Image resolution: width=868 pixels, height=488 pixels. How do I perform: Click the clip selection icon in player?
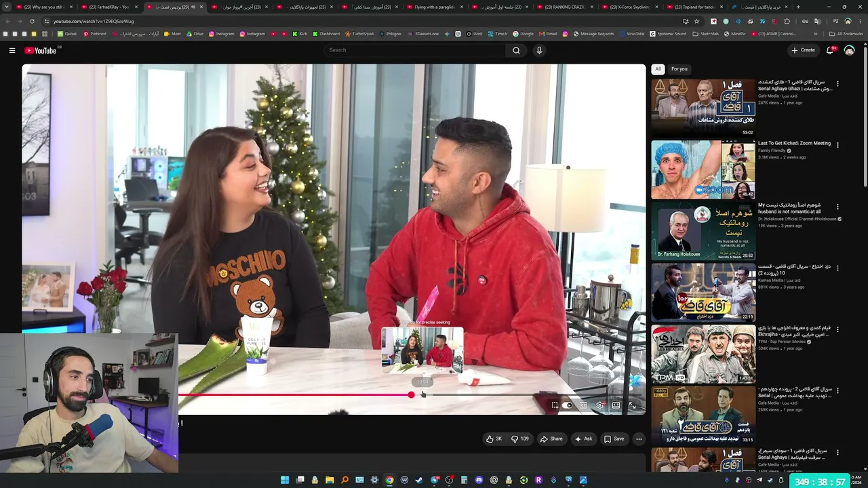pos(554,405)
